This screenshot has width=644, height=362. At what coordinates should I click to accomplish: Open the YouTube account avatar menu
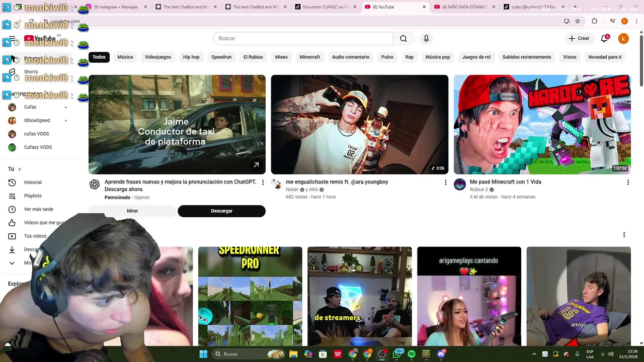[x=623, y=39]
